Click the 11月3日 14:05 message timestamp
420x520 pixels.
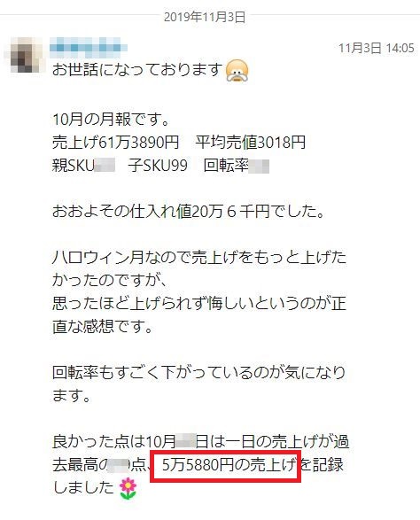click(x=376, y=49)
